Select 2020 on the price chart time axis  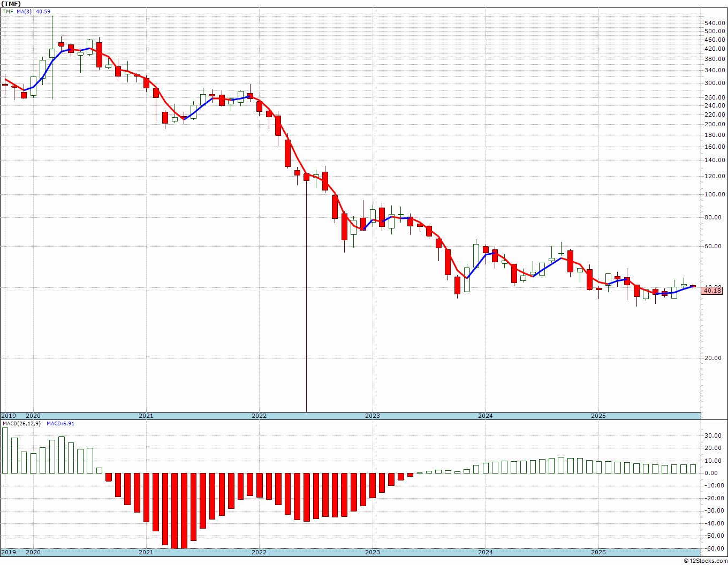[33, 416]
